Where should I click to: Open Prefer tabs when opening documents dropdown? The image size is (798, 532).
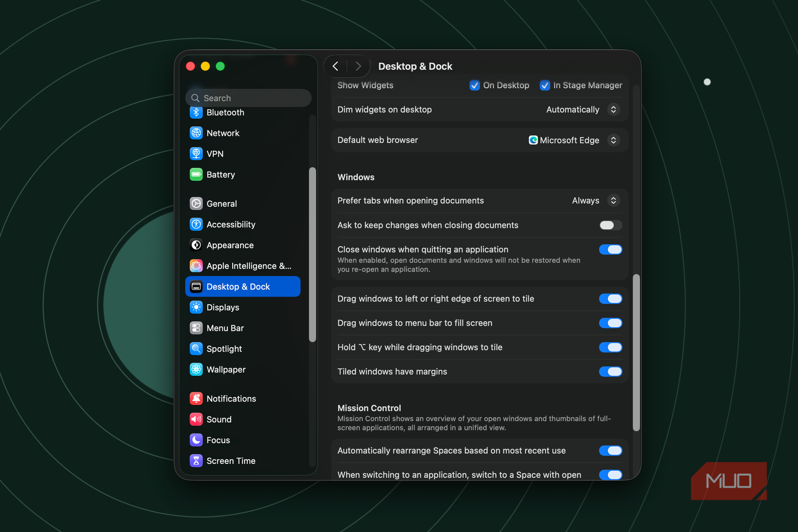point(613,201)
